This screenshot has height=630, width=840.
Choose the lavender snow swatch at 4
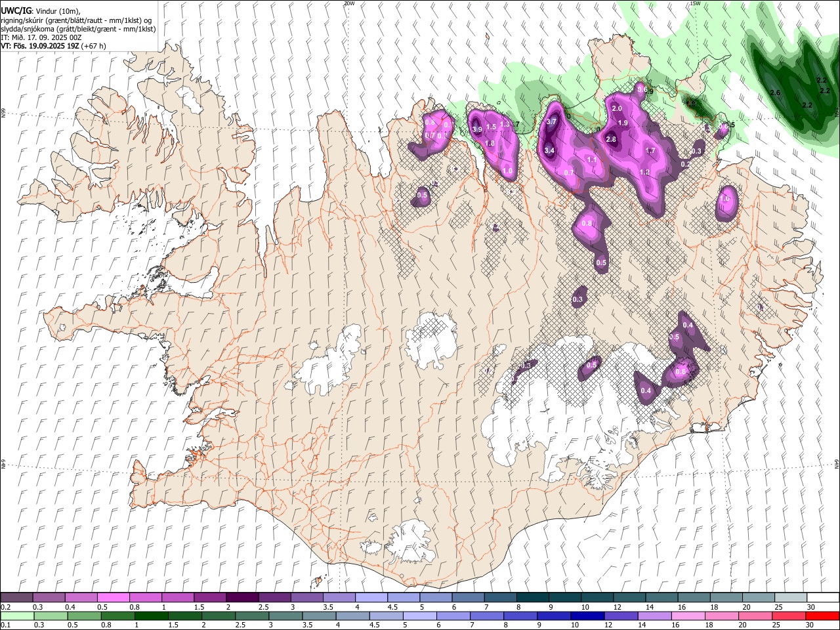click(370, 598)
